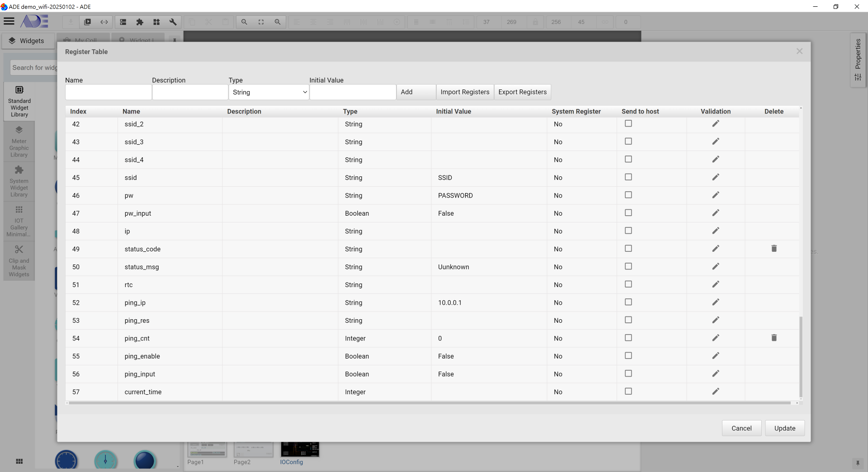Screen dimensions: 868x472
Task: Delete the ping_cnt register via trash icon
Action: pyautogui.click(x=774, y=338)
